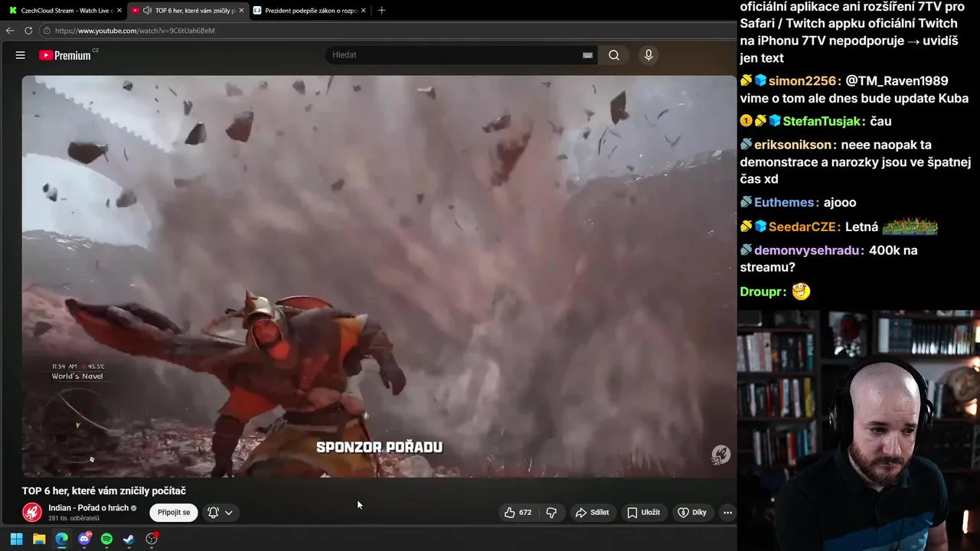Click the Připojit se join button
Image resolution: width=980 pixels, height=551 pixels.
[x=174, y=513]
